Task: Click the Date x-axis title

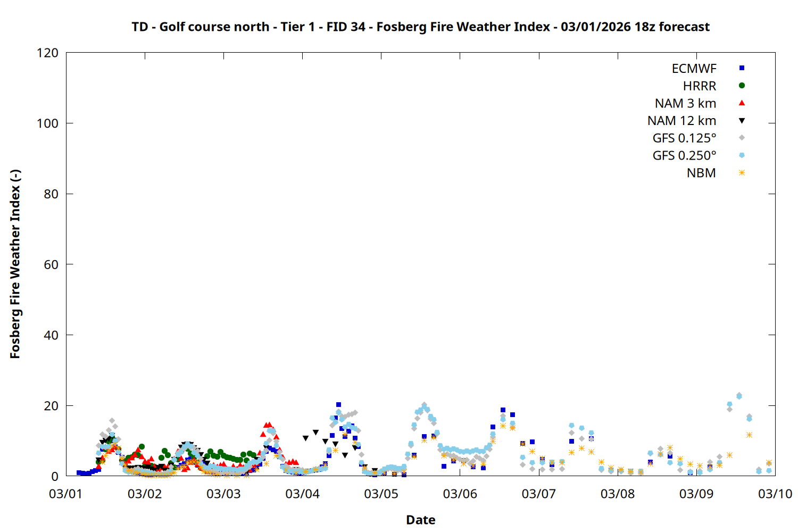Action: 420,520
